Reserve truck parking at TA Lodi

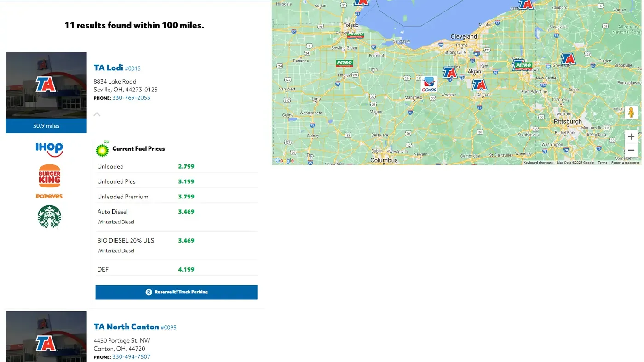(x=176, y=292)
